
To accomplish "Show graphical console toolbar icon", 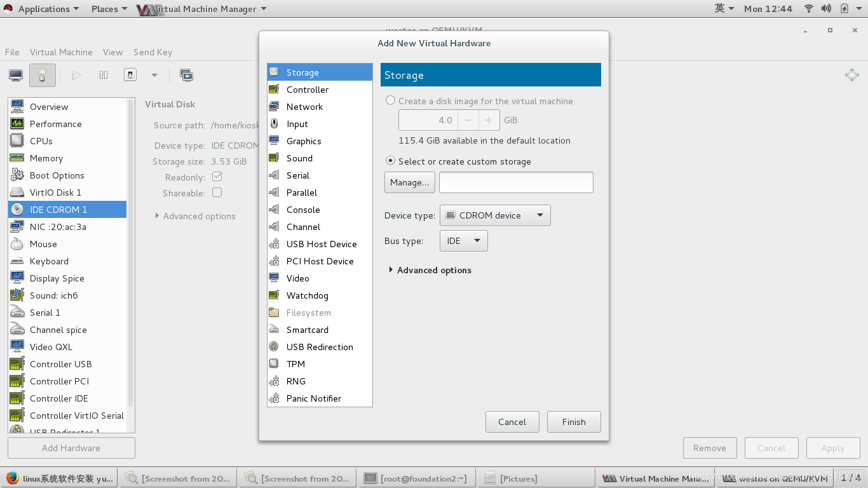I will 16,75.
